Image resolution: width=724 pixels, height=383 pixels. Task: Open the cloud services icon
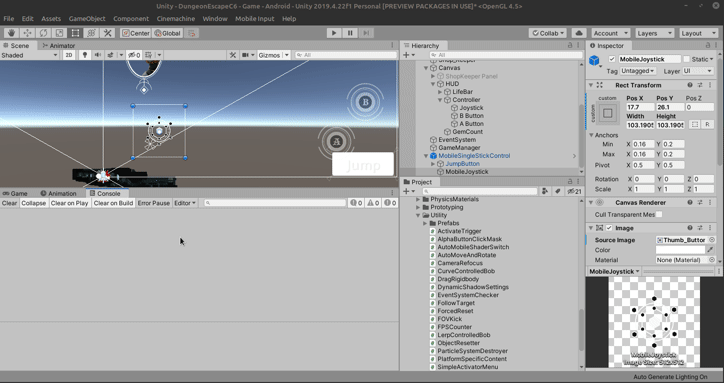point(579,33)
